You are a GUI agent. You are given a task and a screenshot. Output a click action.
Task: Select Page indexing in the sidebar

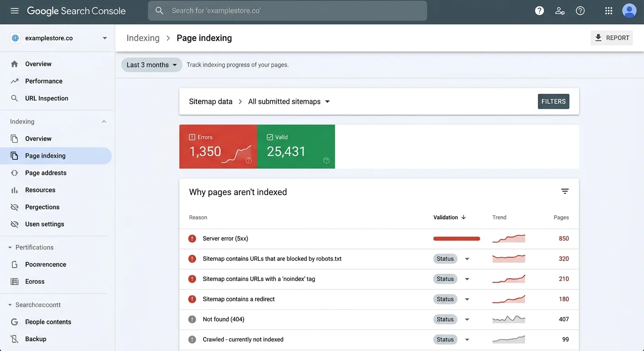(56, 156)
